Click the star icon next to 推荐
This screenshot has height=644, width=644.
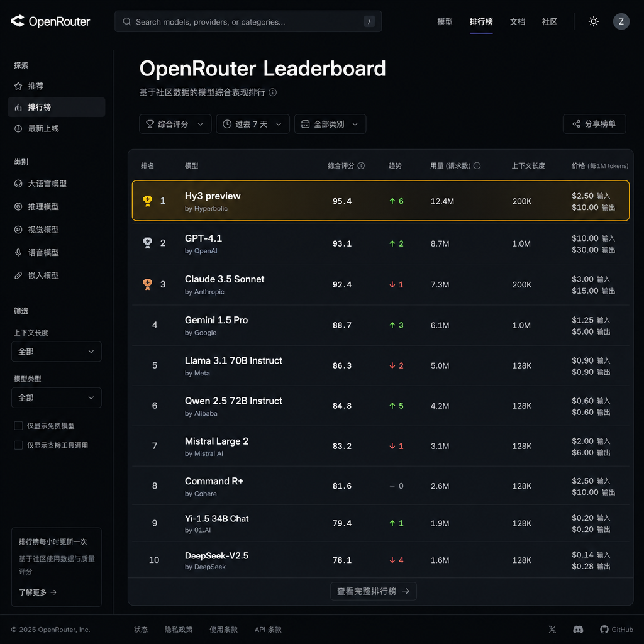(18, 86)
